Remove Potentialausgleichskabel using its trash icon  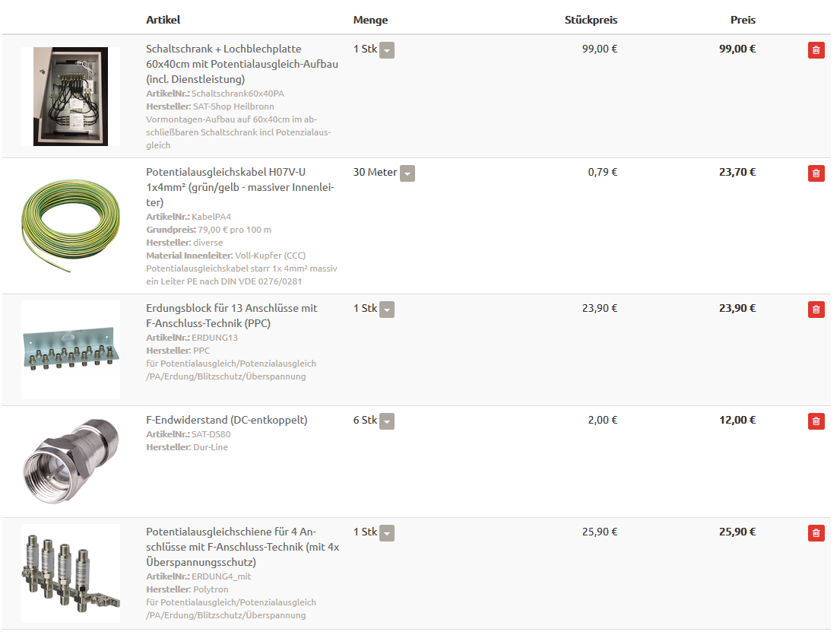pyautogui.click(x=816, y=173)
